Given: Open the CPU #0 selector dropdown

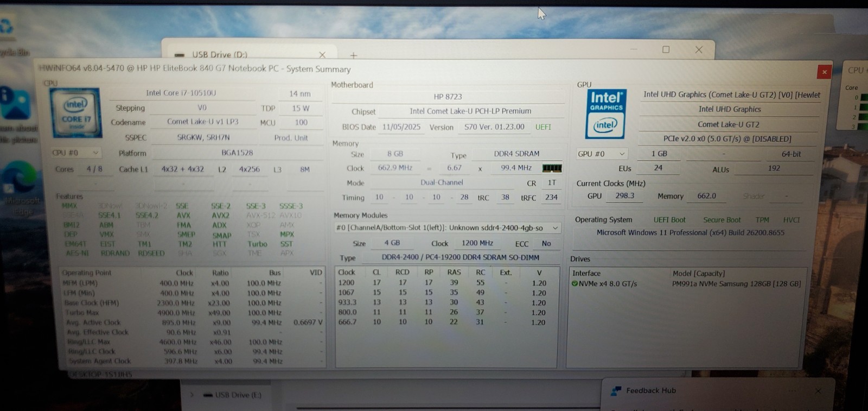Looking at the screenshot, I should pyautogui.click(x=76, y=153).
